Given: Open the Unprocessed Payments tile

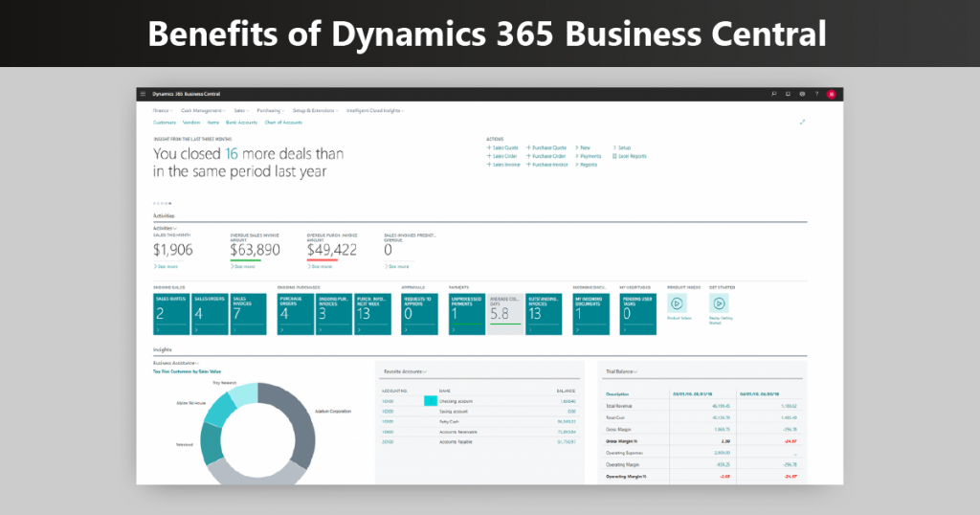Looking at the screenshot, I should coord(467,314).
